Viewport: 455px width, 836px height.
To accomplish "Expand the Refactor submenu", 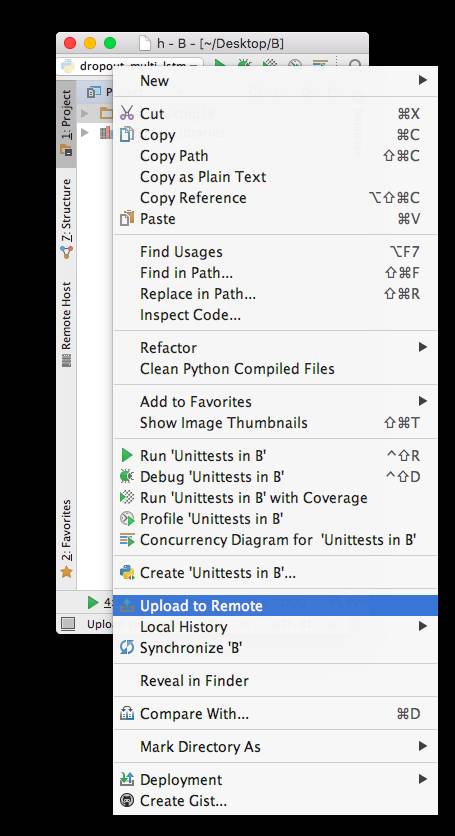I will pyautogui.click(x=275, y=348).
